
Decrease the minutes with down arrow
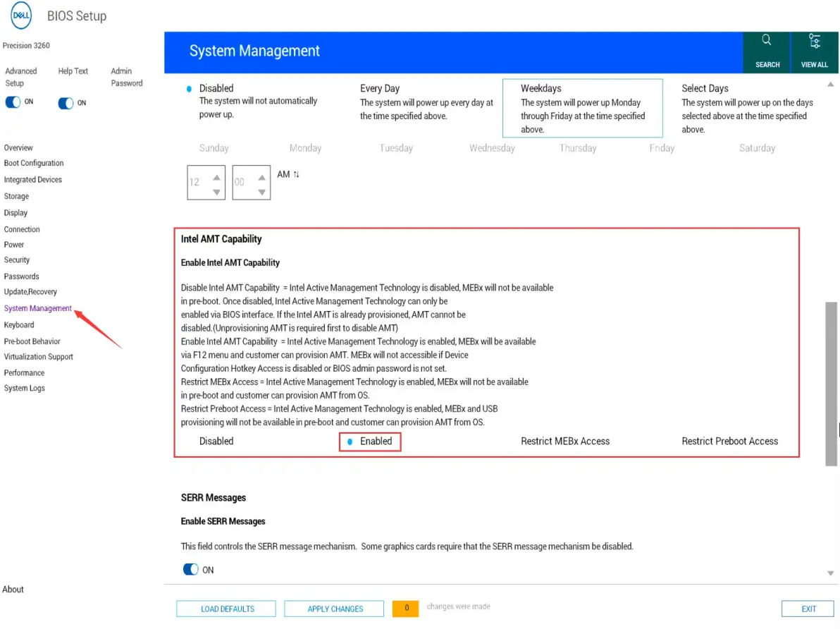click(x=261, y=192)
